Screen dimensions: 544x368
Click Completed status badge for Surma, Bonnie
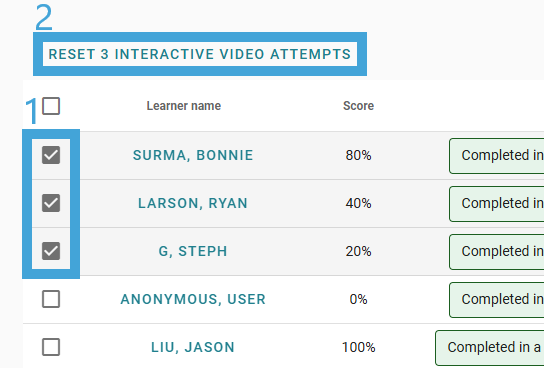496,156
